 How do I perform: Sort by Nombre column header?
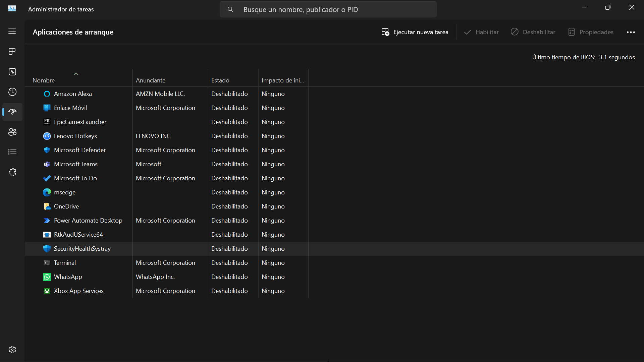[x=79, y=78]
